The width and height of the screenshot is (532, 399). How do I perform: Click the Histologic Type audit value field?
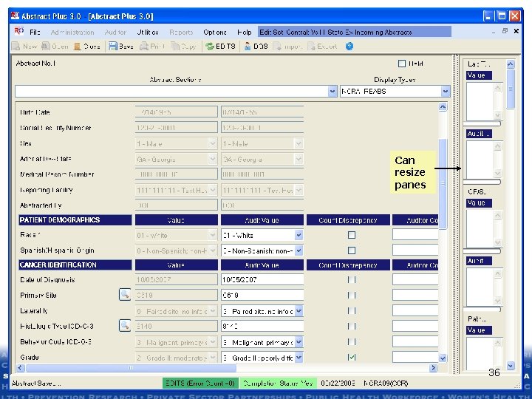tap(262, 327)
